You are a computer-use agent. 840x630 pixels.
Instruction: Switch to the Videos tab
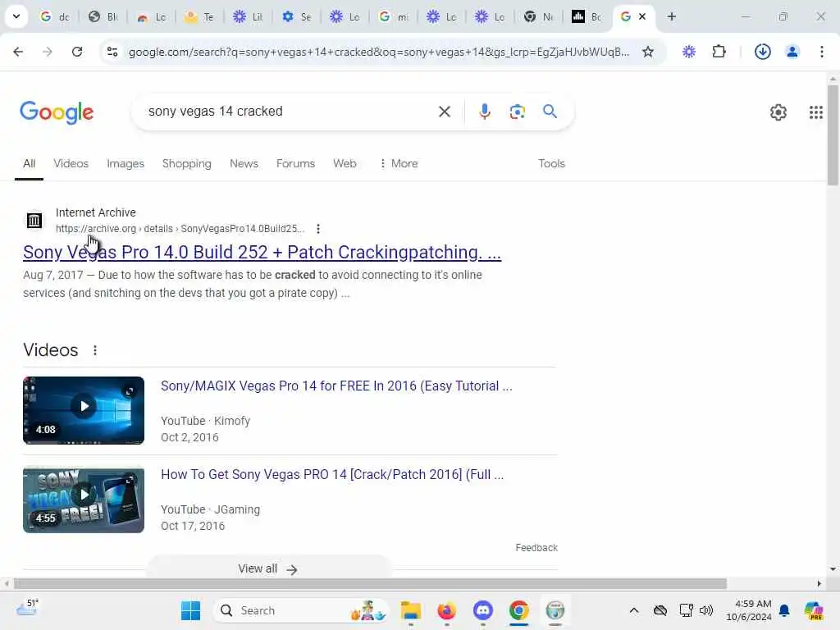[x=71, y=163]
